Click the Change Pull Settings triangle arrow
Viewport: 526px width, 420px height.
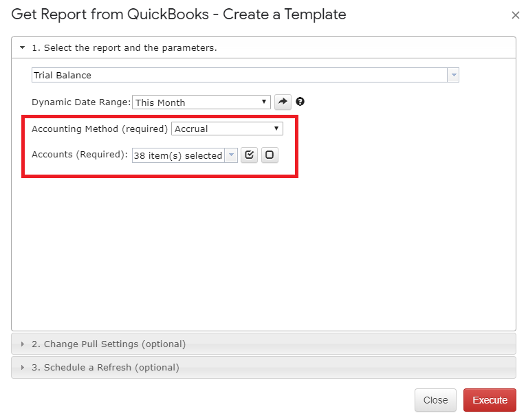click(x=22, y=344)
